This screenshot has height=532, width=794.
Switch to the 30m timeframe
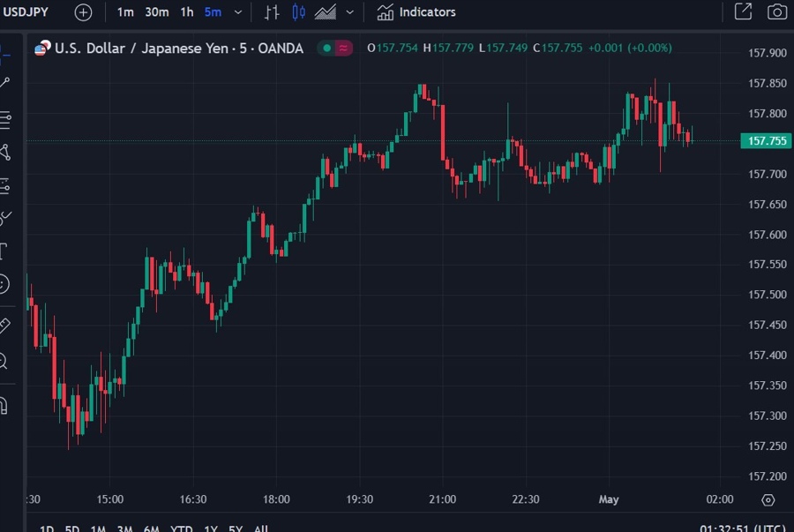(x=156, y=12)
